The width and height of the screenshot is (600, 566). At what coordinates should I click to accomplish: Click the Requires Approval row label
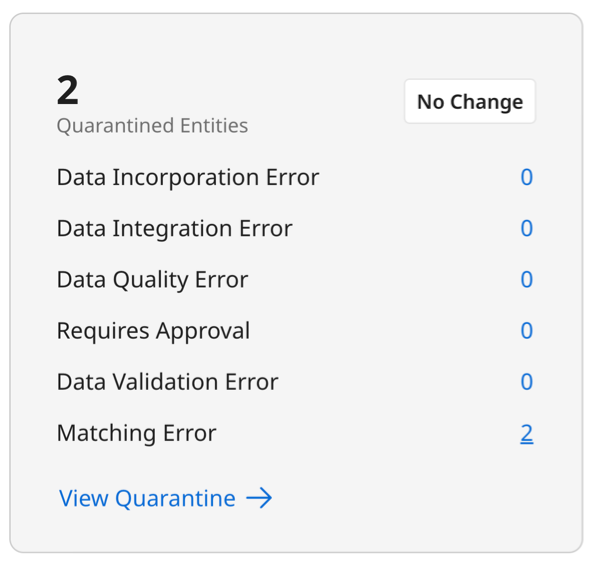pos(153,331)
